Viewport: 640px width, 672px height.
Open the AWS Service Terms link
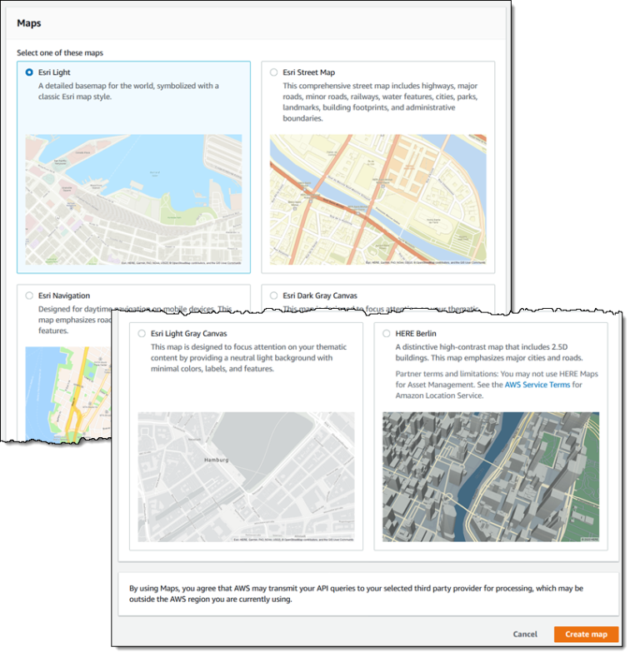point(537,385)
